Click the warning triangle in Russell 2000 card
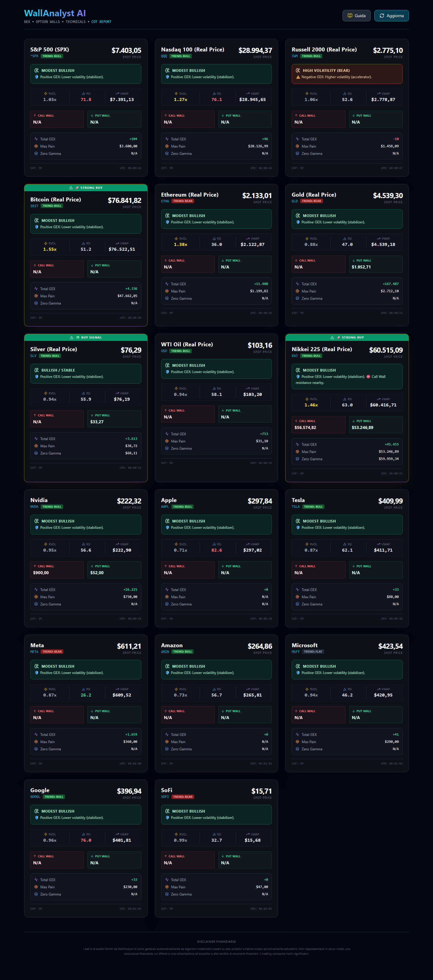 [x=298, y=77]
